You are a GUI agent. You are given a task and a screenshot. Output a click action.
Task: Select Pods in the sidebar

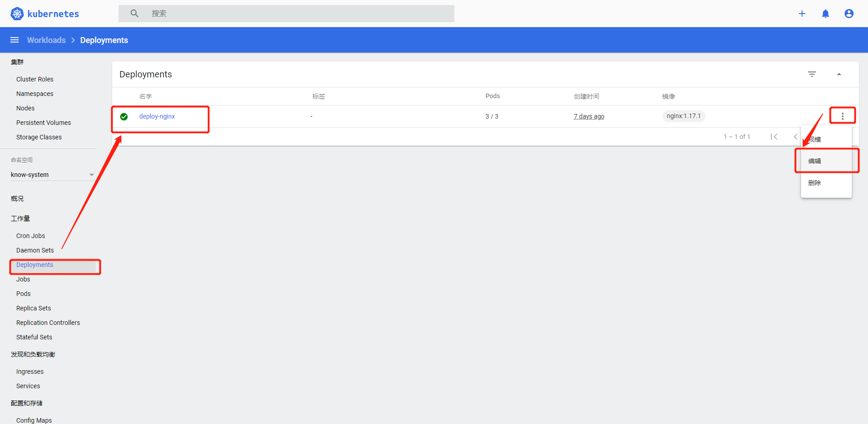[x=23, y=293]
